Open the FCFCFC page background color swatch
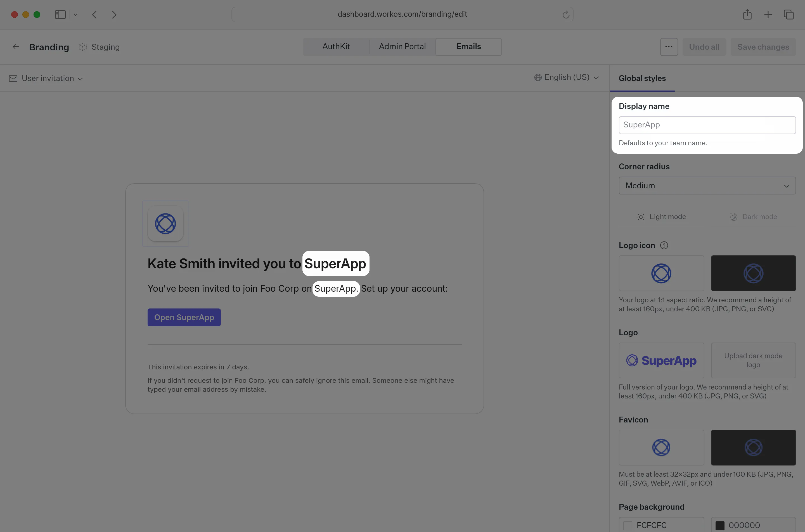This screenshot has width=805, height=532. (x=628, y=526)
